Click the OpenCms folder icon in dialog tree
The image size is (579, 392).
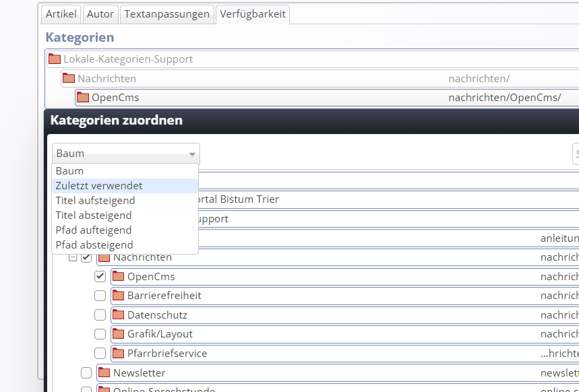[119, 276]
